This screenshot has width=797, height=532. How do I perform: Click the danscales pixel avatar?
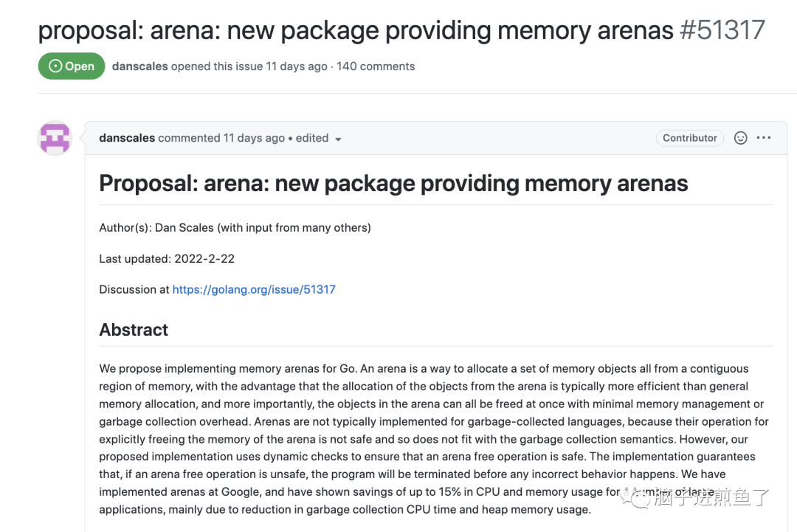point(55,138)
